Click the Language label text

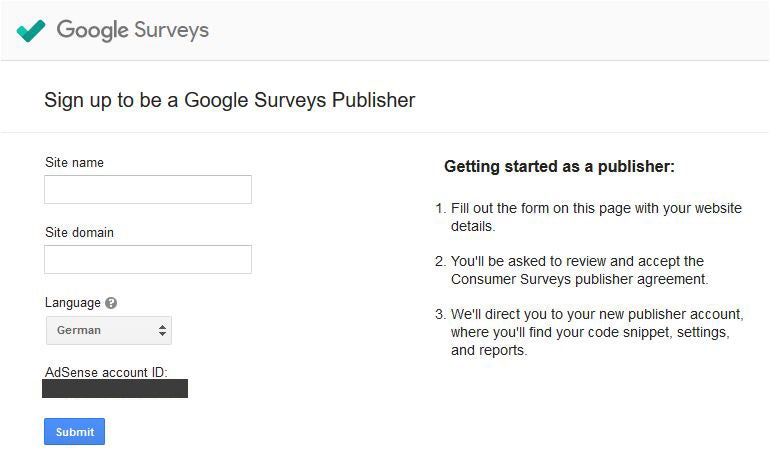point(72,303)
